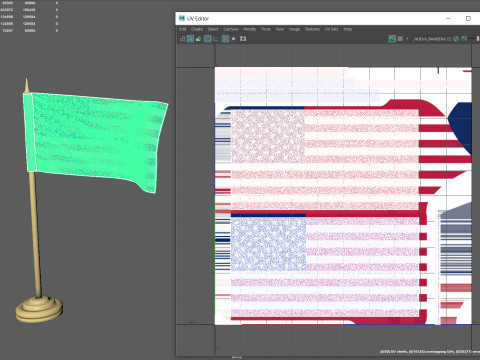Open the Edit menu in UV Editor
Viewport: 480px width, 360px height.
pos(182,29)
